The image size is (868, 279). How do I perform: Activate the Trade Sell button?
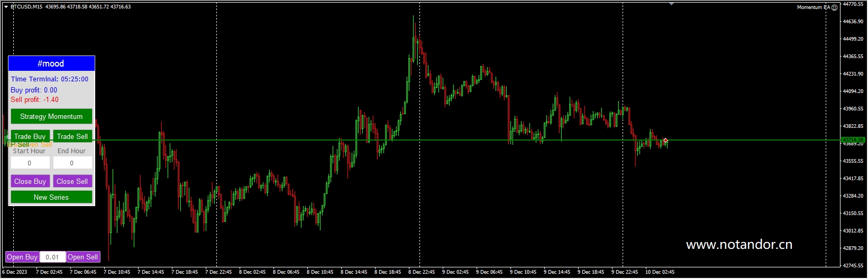[72, 136]
